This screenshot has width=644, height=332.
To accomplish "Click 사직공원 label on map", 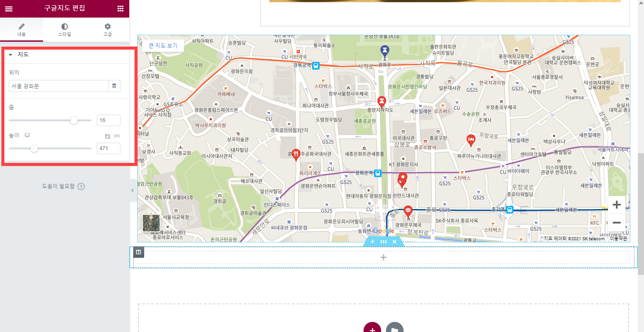I will coord(194,65).
